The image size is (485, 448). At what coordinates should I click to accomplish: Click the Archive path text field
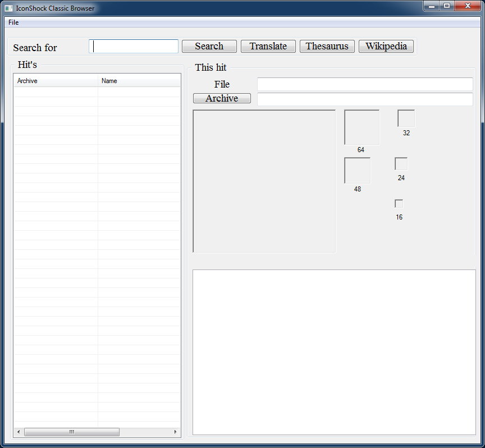(365, 99)
